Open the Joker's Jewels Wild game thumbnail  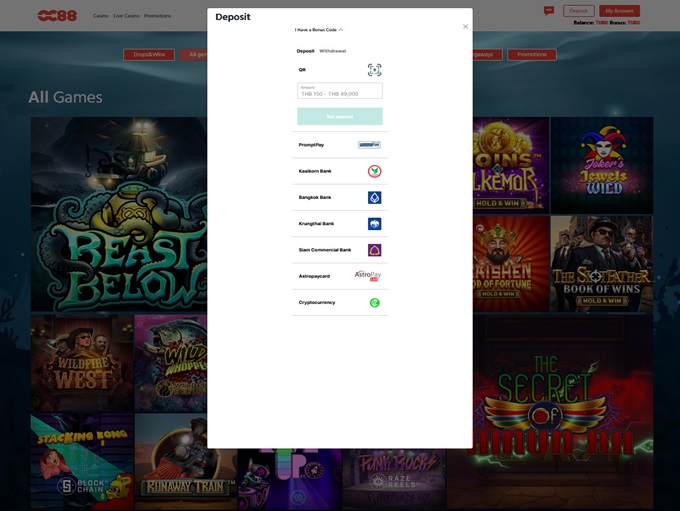point(601,165)
